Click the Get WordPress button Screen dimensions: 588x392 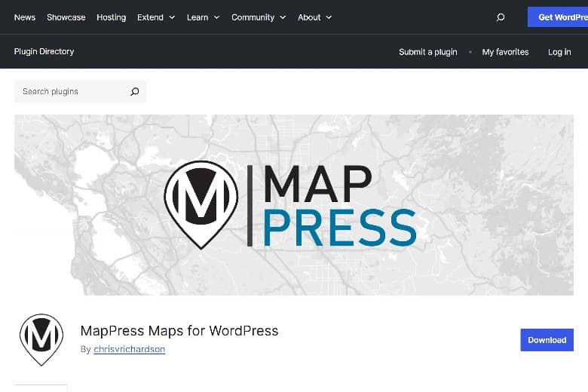click(558, 17)
